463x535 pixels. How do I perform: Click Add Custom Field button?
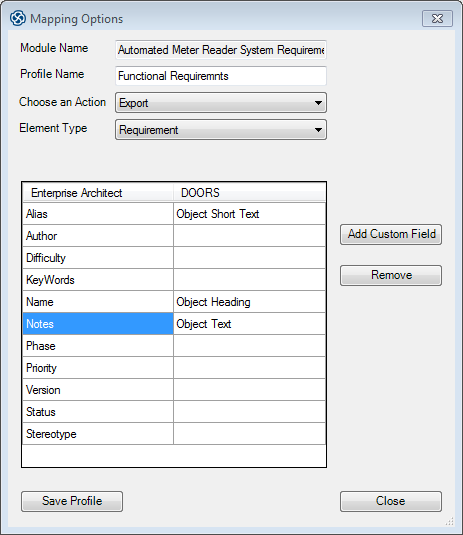[x=391, y=234]
